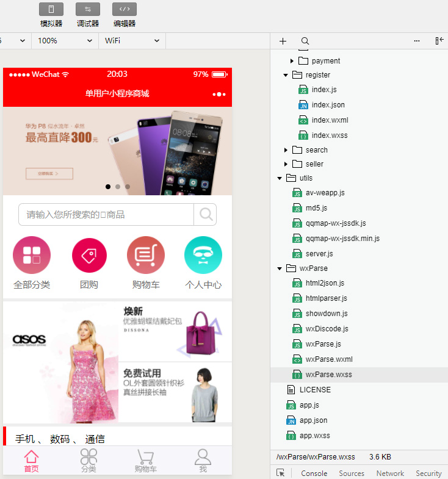Expand the seller folder

[286, 164]
